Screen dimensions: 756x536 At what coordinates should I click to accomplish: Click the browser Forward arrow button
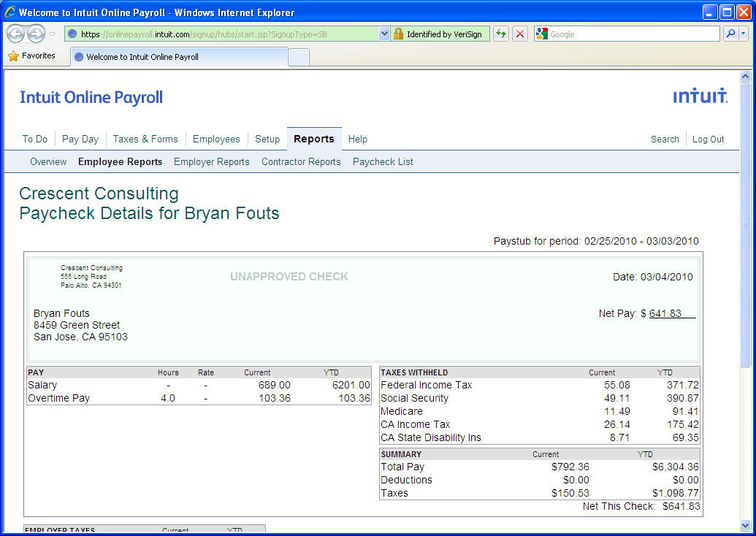coord(37,34)
